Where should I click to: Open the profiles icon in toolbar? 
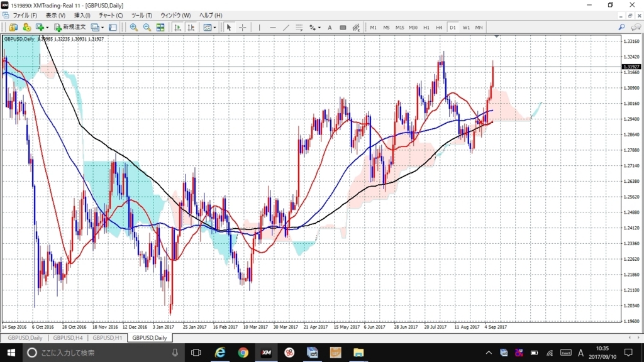point(95,28)
